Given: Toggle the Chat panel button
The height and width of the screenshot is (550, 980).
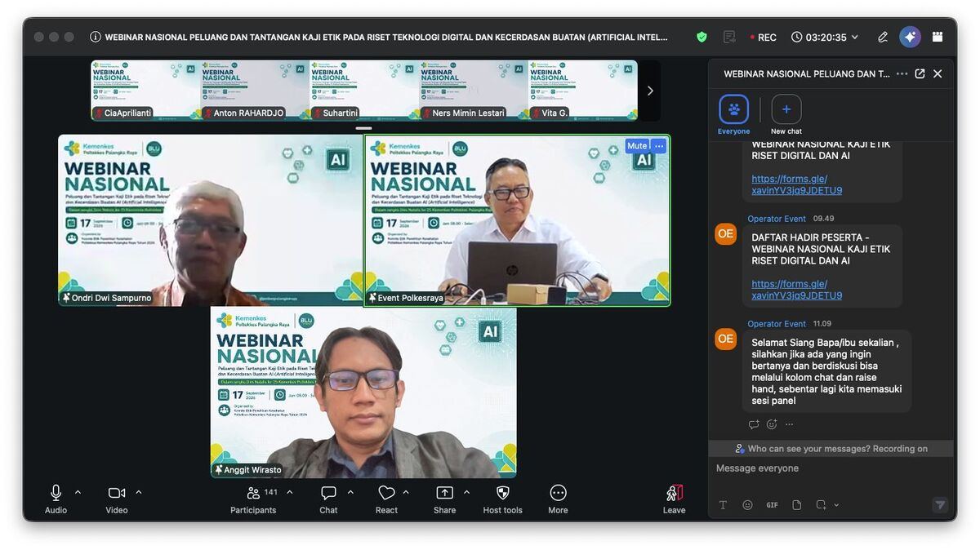Looking at the screenshot, I should click(x=328, y=499).
